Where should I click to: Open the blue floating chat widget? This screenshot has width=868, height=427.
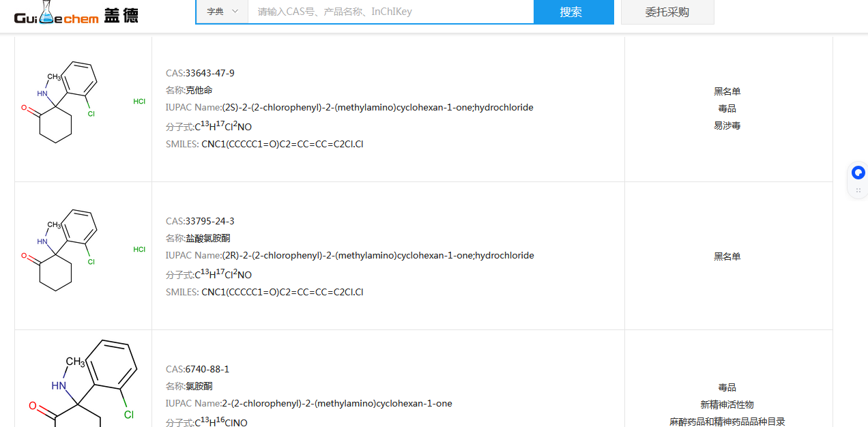click(x=858, y=173)
